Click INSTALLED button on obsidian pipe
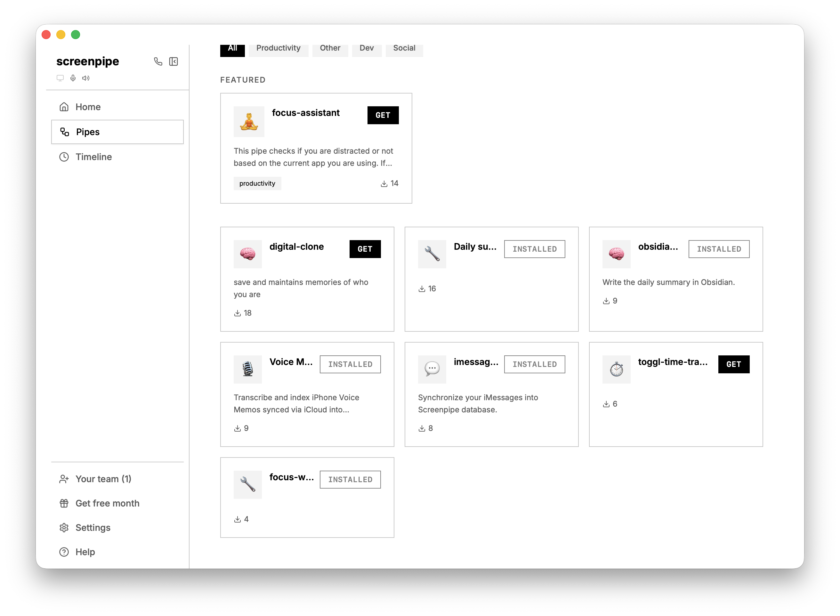 click(x=719, y=249)
